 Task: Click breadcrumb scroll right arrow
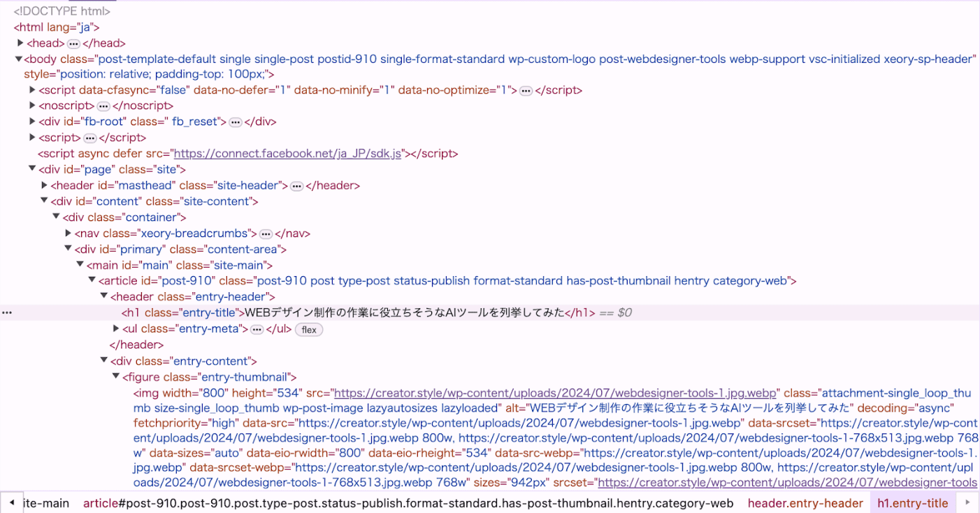[x=967, y=502]
